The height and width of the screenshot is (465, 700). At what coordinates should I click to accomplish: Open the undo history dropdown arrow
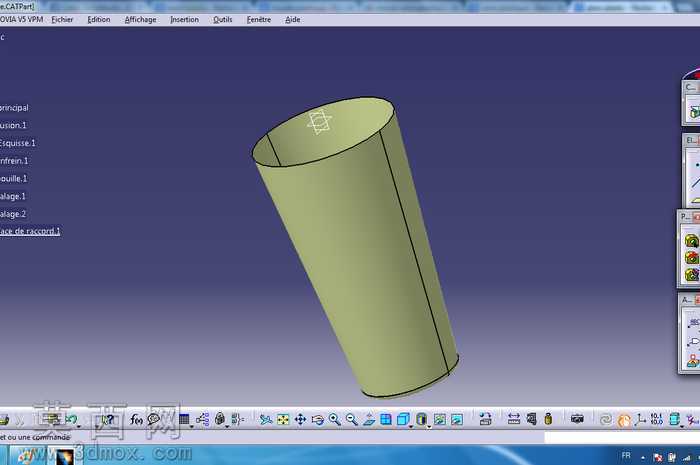tap(79, 427)
